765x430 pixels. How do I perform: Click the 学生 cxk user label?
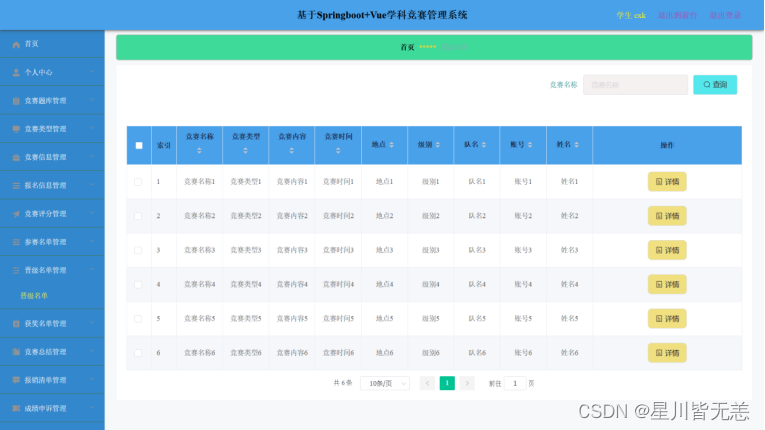point(631,15)
